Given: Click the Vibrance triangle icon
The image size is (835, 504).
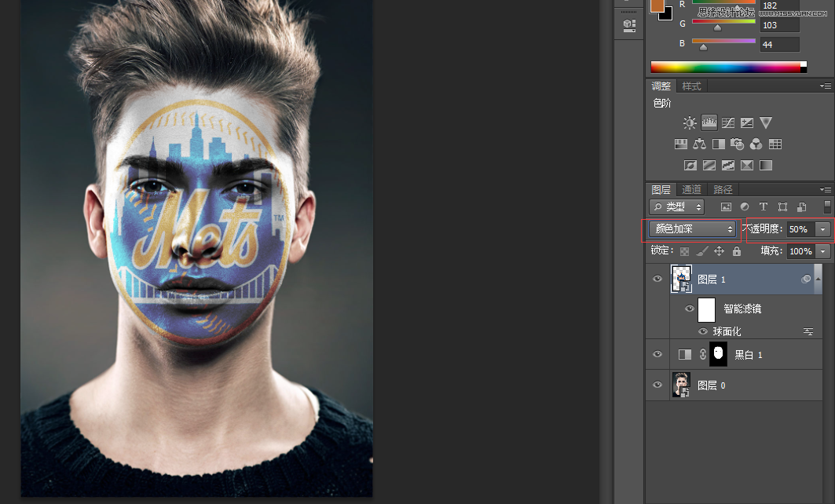Looking at the screenshot, I should [766, 123].
